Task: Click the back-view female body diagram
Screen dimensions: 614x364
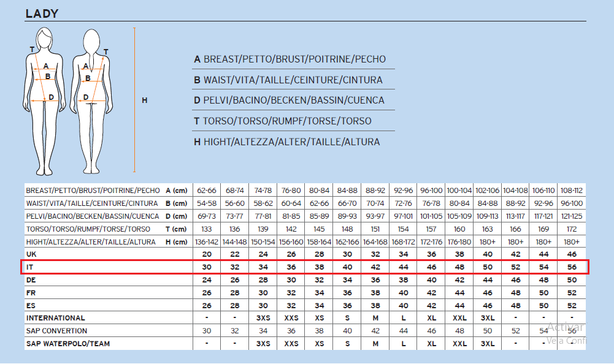Action: (x=92, y=101)
